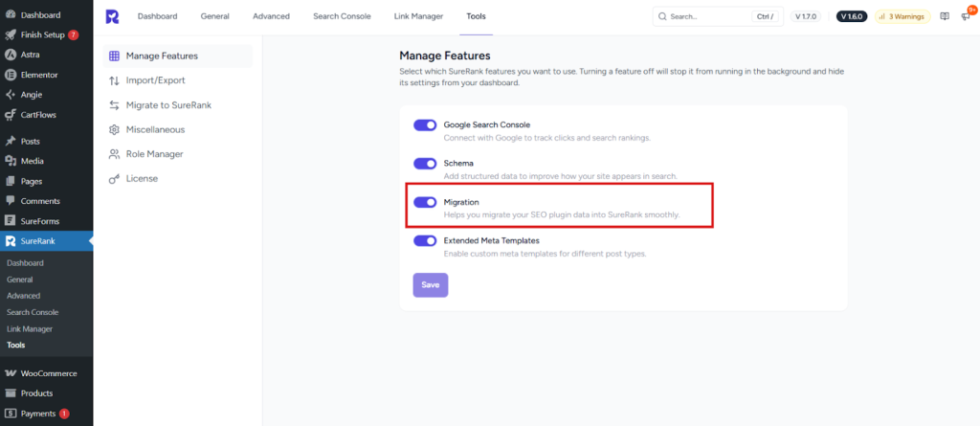Click the Role Manager people icon
980x426 pixels.
(x=115, y=153)
